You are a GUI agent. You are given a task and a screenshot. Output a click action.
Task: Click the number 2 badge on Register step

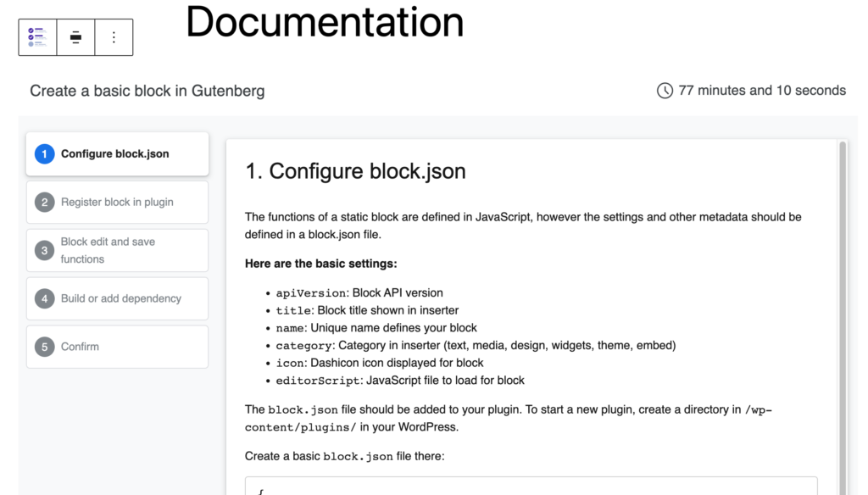tap(44, 202)
